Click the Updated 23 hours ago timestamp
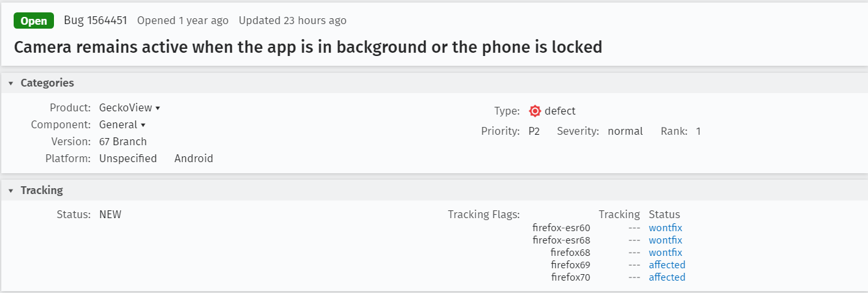 (293, 20)
